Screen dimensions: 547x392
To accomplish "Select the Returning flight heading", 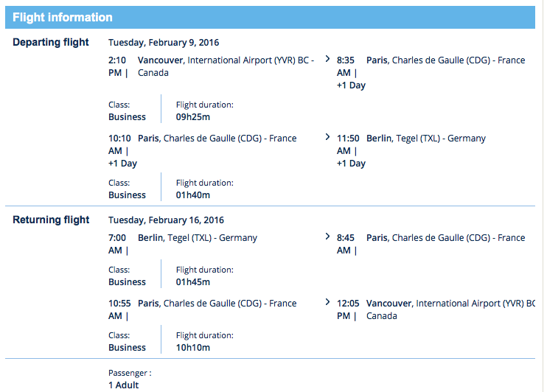I will pyautogui.click(x=51, y=220).
